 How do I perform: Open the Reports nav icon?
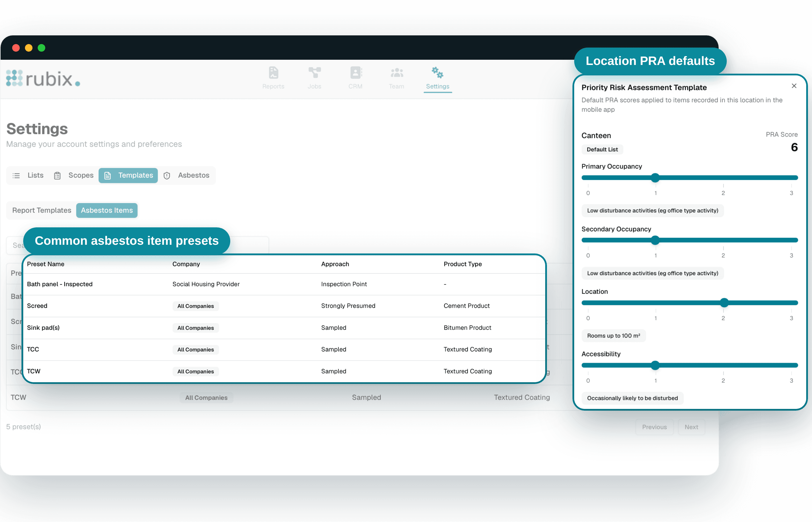coord(273,72)
